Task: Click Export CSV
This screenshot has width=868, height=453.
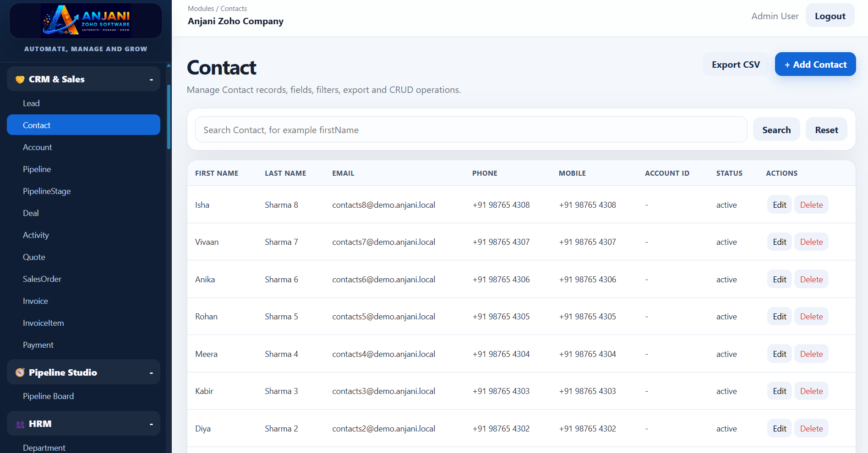Action: [x=736, y=65]
